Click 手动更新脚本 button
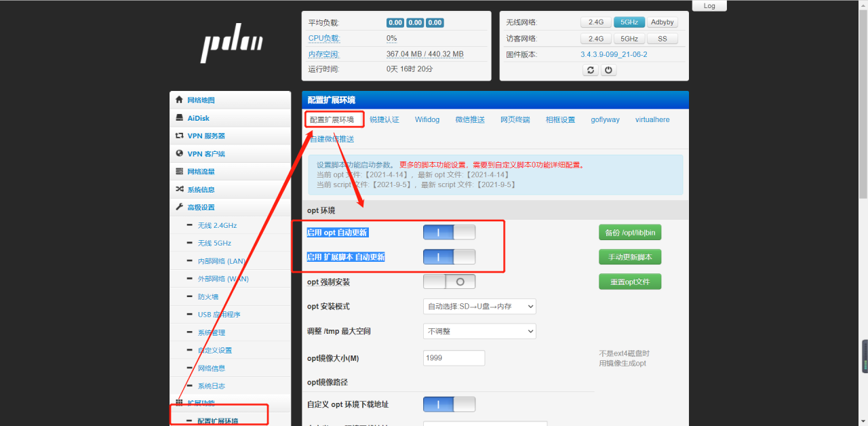Screen dimensions: 868x426 [x=630, y=257]
